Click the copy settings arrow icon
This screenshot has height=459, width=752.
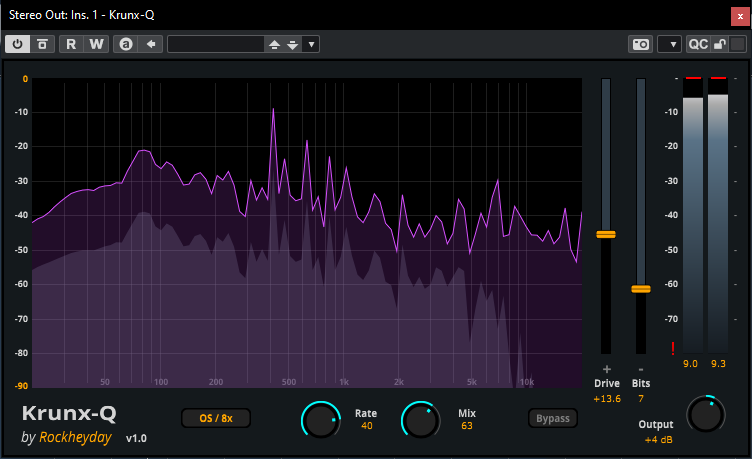[151, 44]
